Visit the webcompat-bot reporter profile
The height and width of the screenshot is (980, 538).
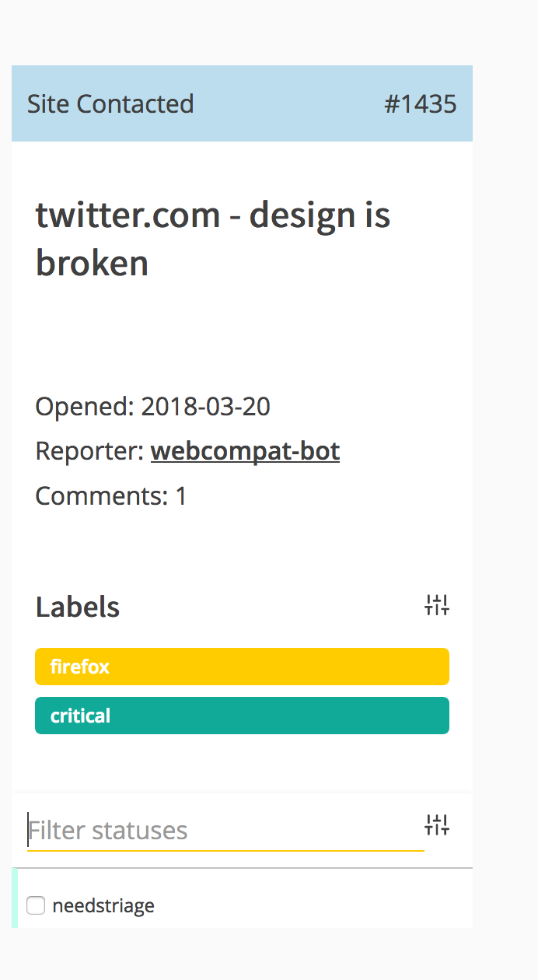pos(245,451)
